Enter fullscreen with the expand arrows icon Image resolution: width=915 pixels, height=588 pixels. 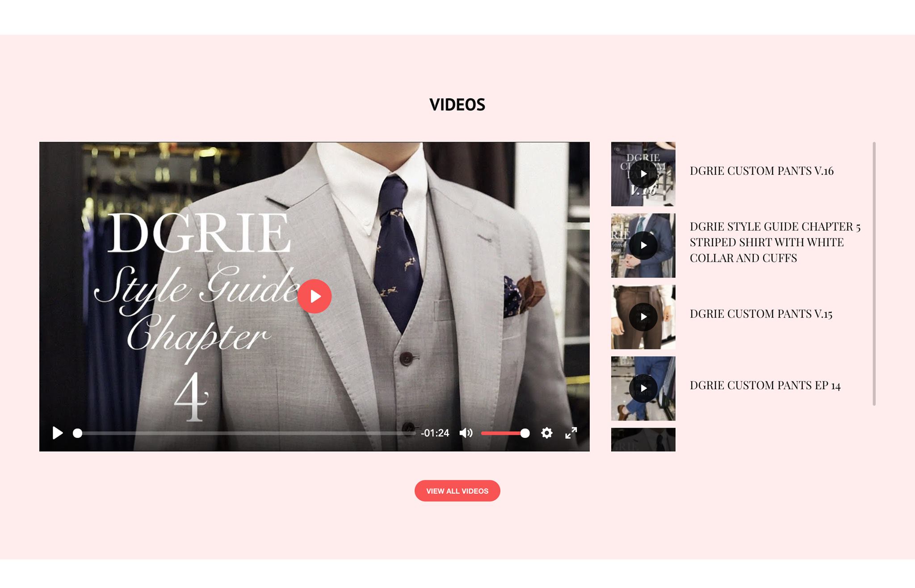[x=571, y=433]
